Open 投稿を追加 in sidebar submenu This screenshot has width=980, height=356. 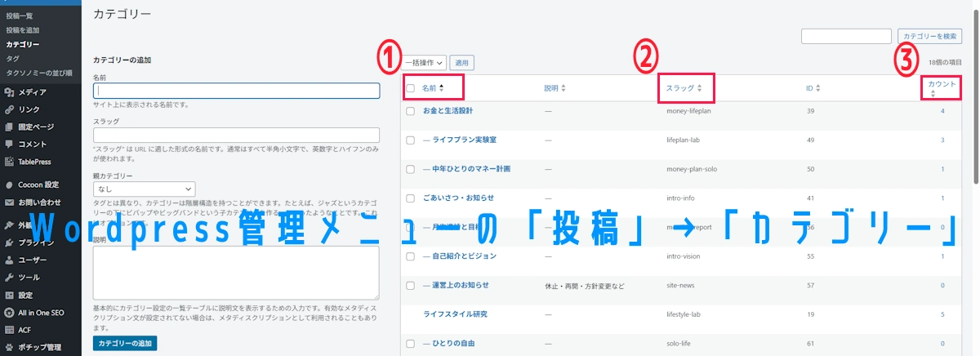coord(23,30)
